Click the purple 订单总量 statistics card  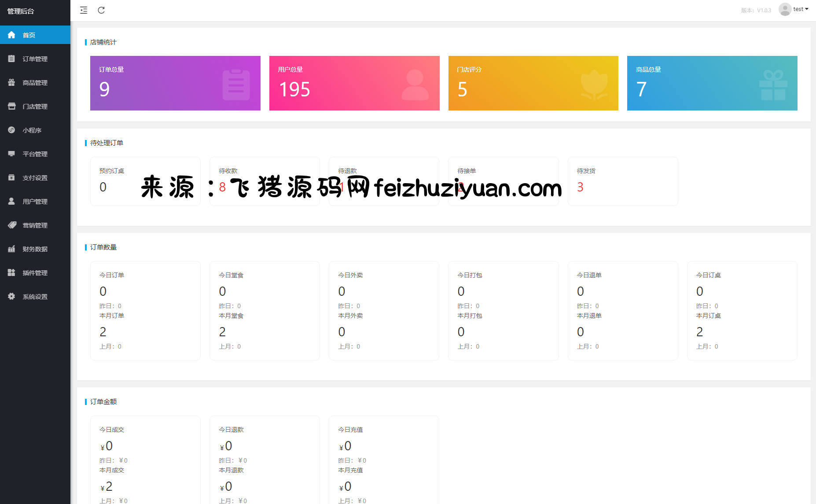point(175,83)
